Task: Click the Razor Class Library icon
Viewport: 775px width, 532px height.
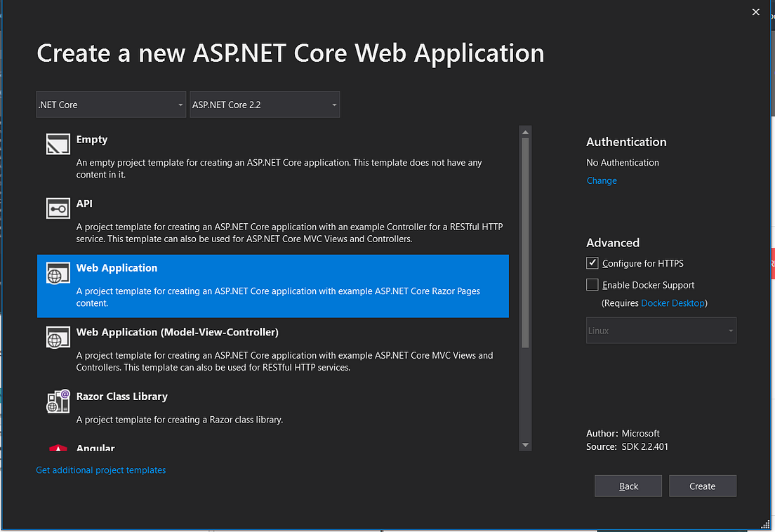Action: tap(58, 401)
